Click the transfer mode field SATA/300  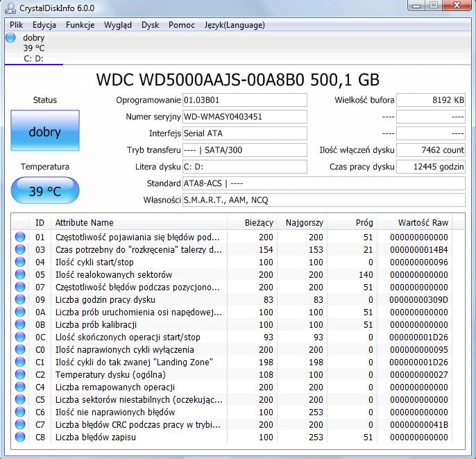tap(245, 150)
